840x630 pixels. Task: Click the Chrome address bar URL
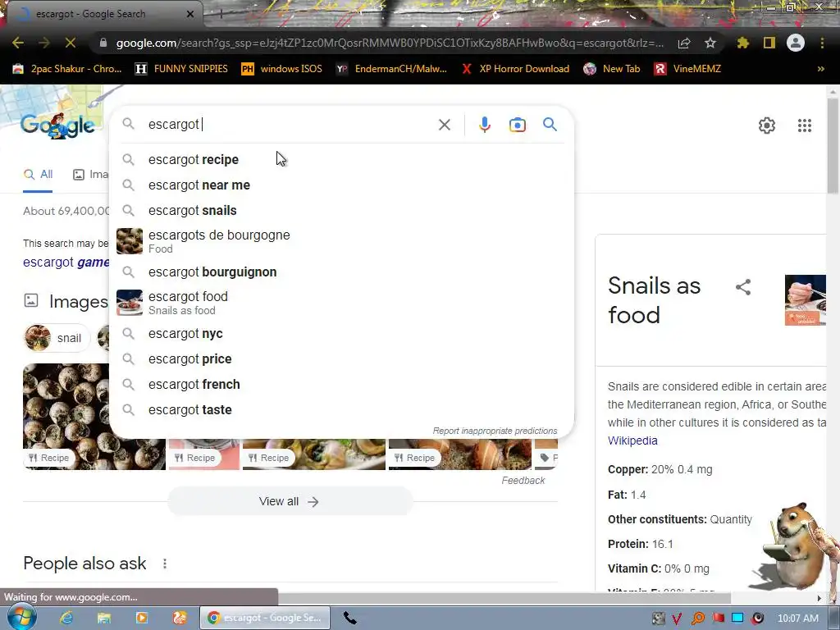point(390,43)
